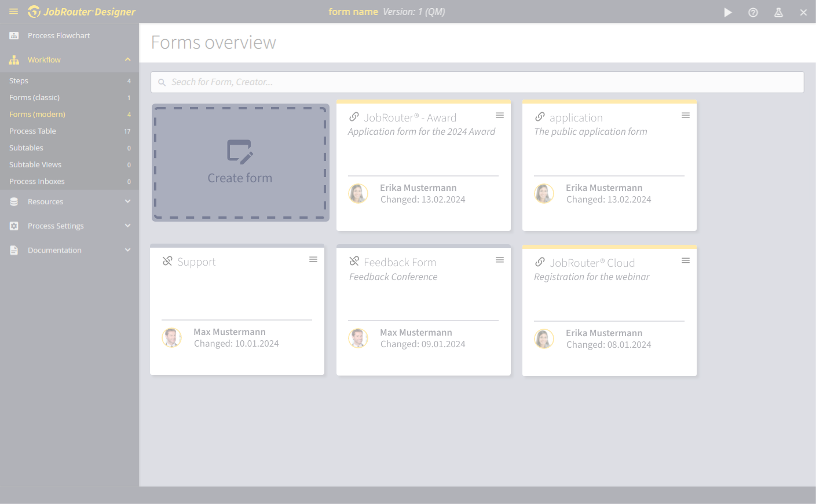
Task: Focus the Search for Form, Creator field
Action: click(x=477, y=82)
